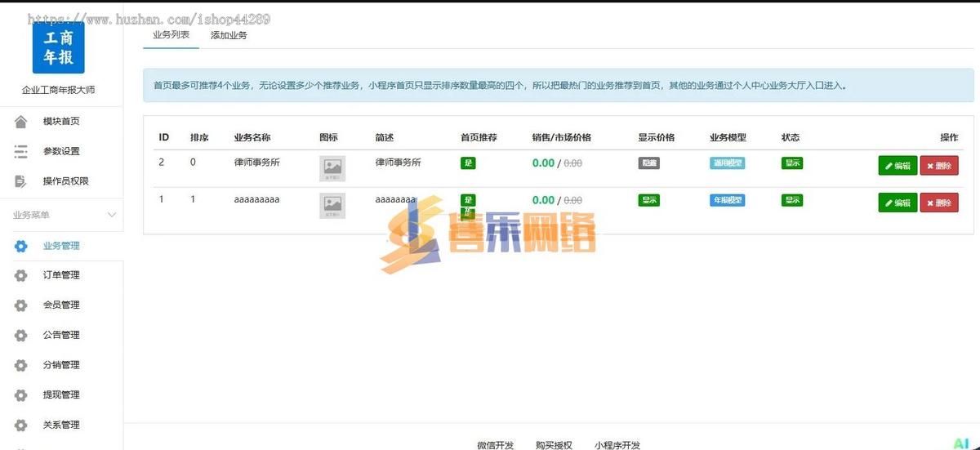Open the 微信开发 footer link
The height and width of the screenshot is (450, 980).
(x=496, y=445)
